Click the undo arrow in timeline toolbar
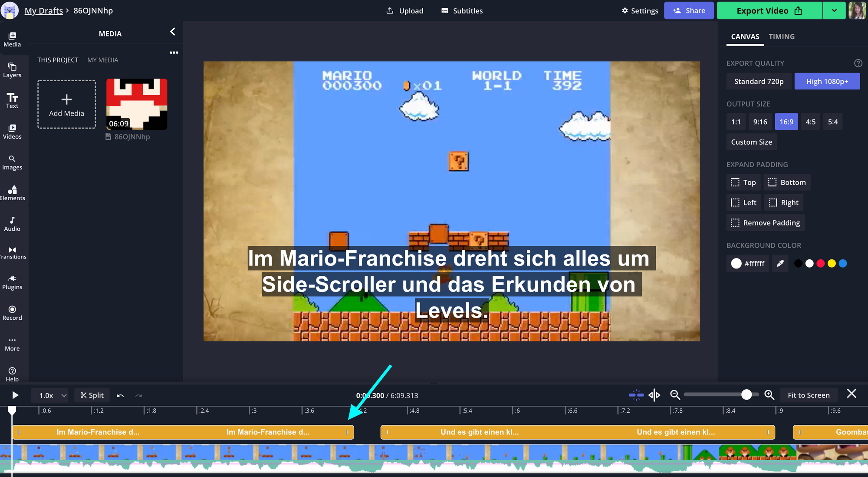The width and height of the screenshot is (868, 477). pyautogui.click(x=120, y=395)
